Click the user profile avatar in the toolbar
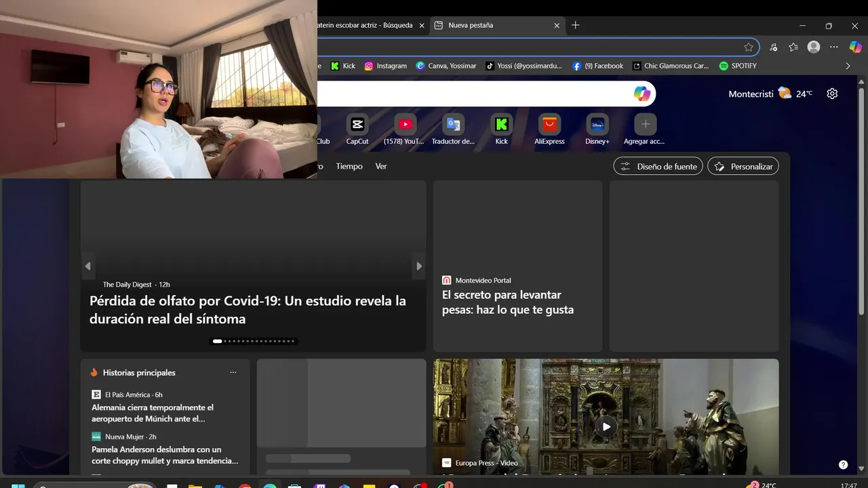The image size is (868, 488). pyautogui.click(x=814, y=47)
